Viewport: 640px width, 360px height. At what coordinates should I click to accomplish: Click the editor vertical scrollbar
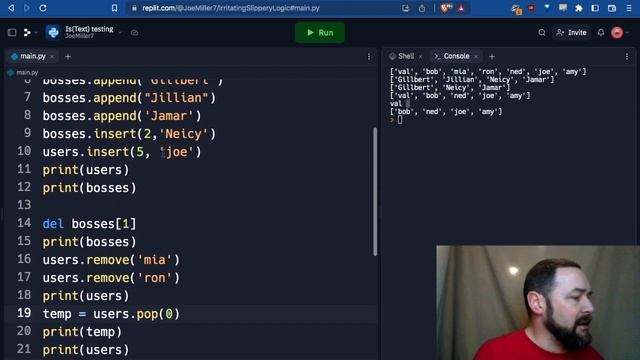point(375,191)
